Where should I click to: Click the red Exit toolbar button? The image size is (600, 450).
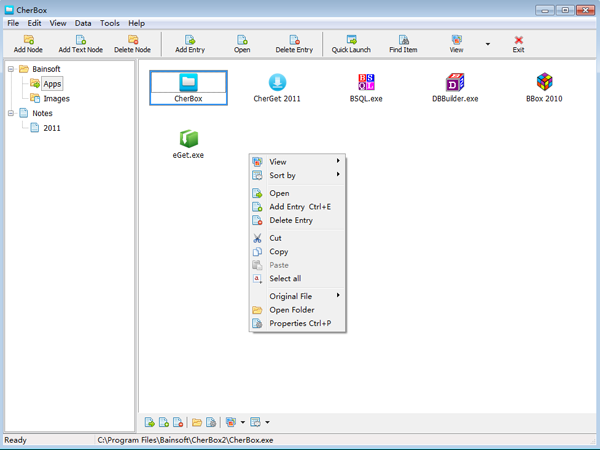point(519,44)
